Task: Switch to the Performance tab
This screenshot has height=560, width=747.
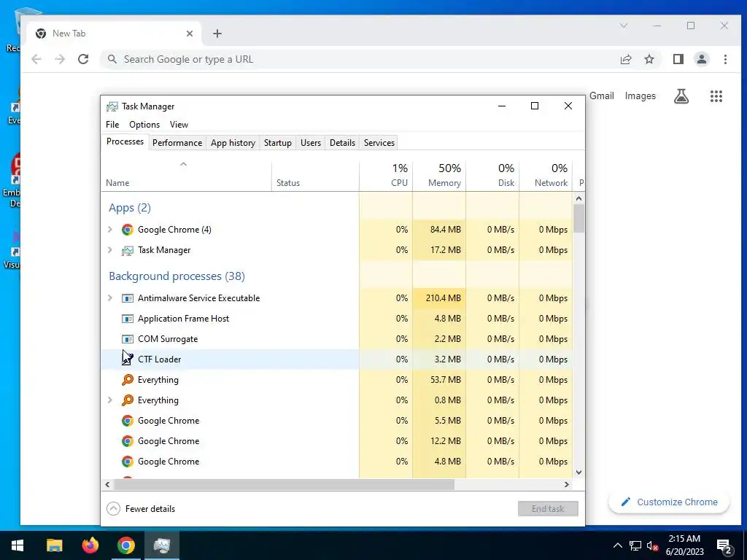Action: 177,143
